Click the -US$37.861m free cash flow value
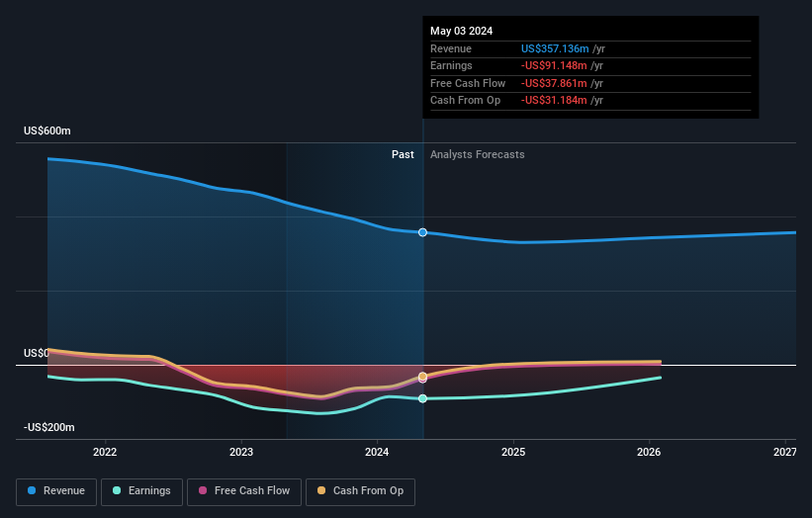812x518 pixels. coord(554,83)
